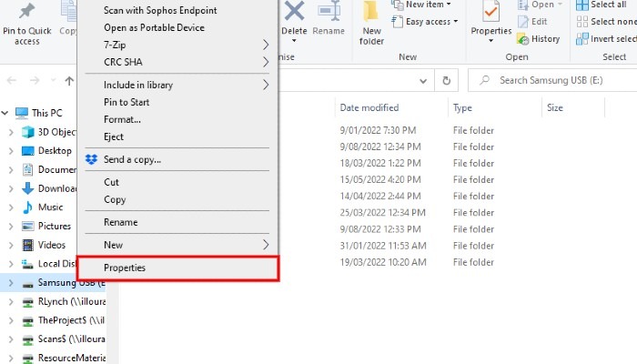The width and height of the screenshot is (637, 364).
Task: Click the Edit ribbon icon
Action: click(523, 22)
